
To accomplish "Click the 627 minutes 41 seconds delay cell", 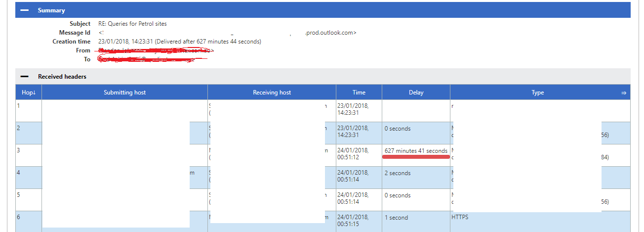I will [x=416, y=155].
